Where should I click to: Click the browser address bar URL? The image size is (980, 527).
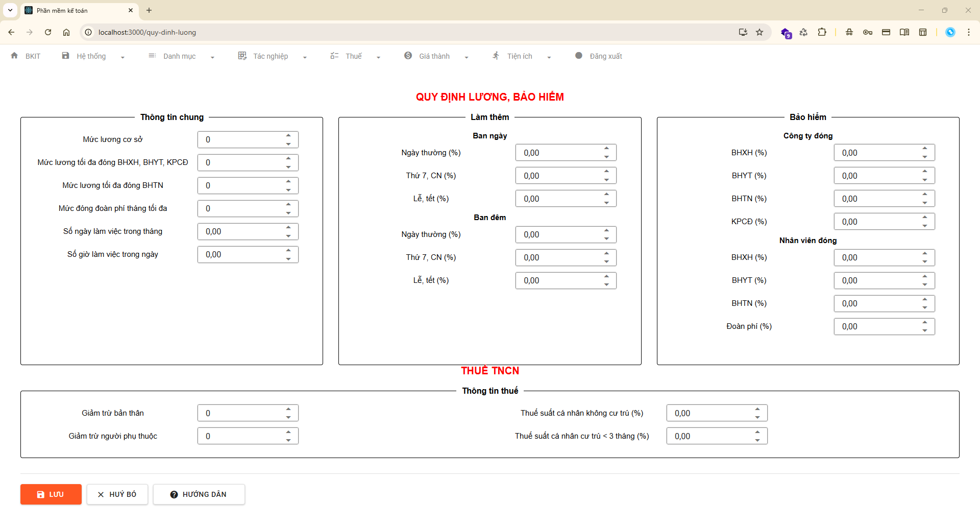(x=147, y=32)
